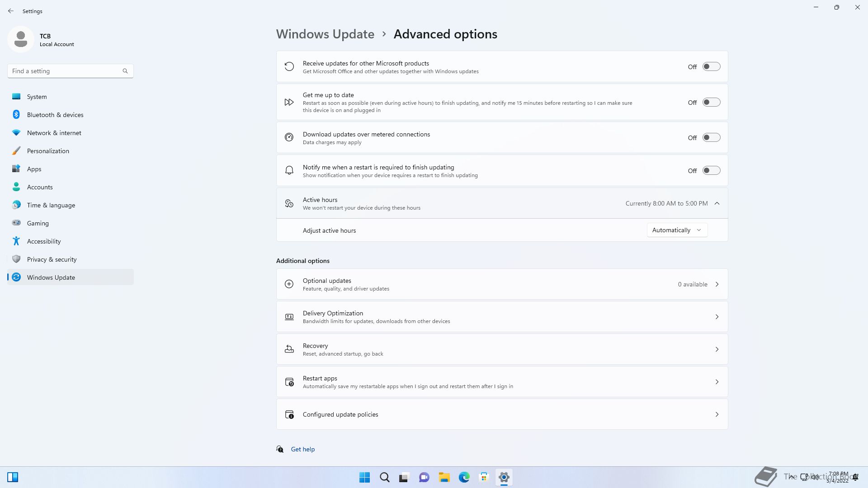The image size is (868, 488).
Task: Open Delivery Optimization via its chevron
Action: click(x=717, y=317)
